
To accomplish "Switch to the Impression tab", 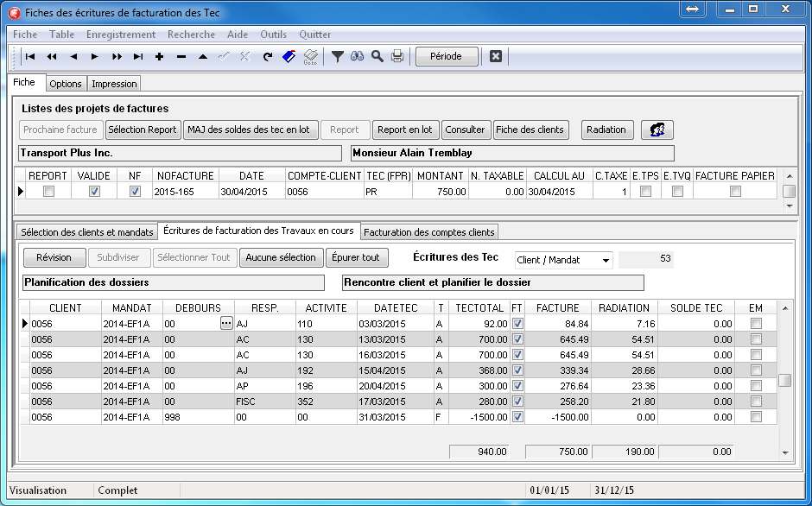I will pos(114,84).
